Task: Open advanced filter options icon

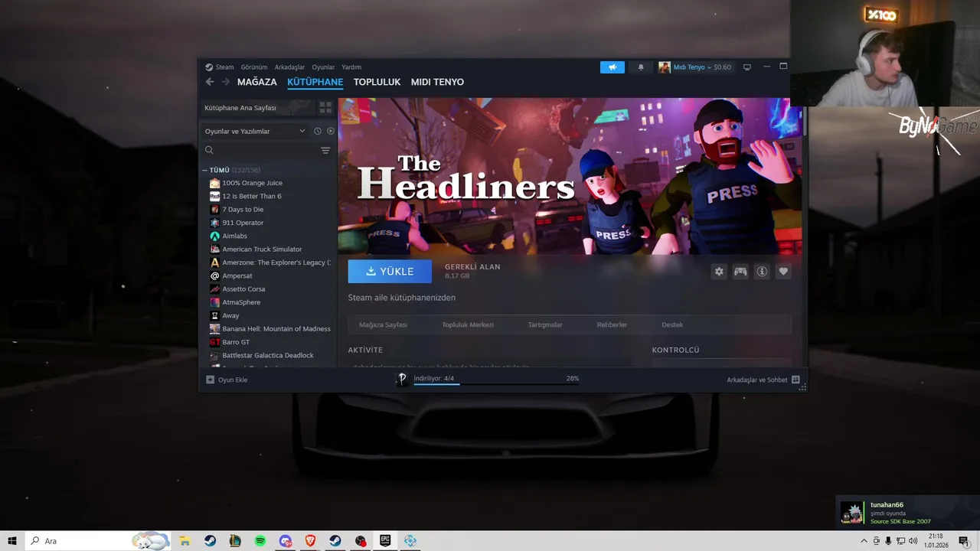Action: click(325, 150)
